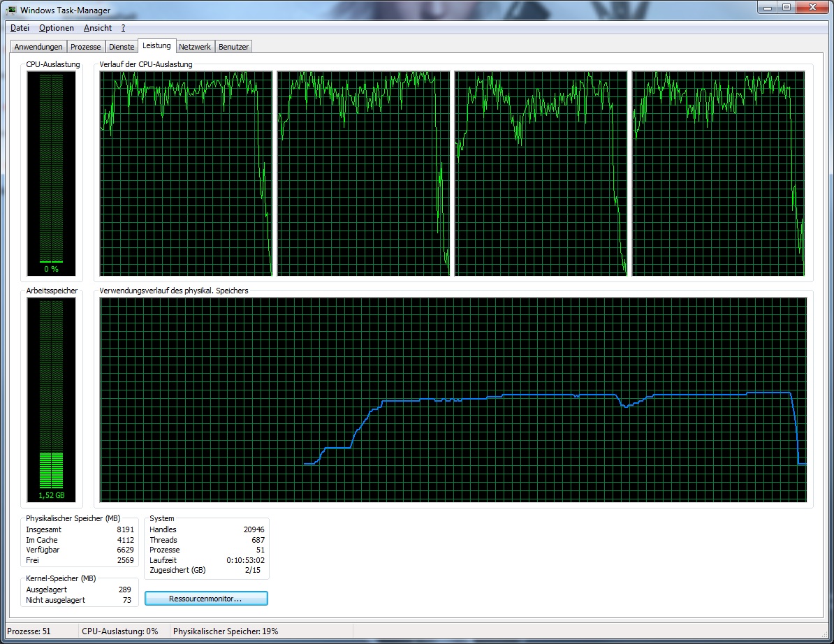This screenshot has height=644, width=834.
Task: Click the Physikalischer Speicher (MB) group label
Action: (x=73, y=518)
